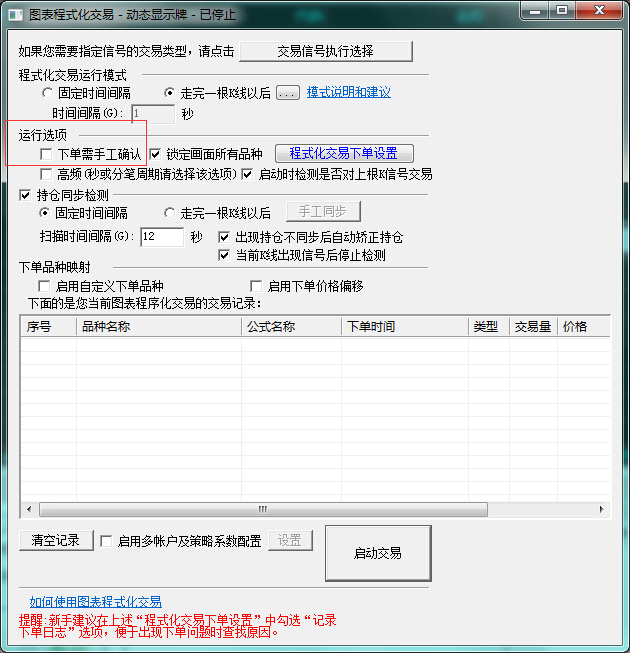Image resolution: width=630 pixels, height=653 pixels.
Task: Click the 品种名称 column header
Action: coord(159,326)
